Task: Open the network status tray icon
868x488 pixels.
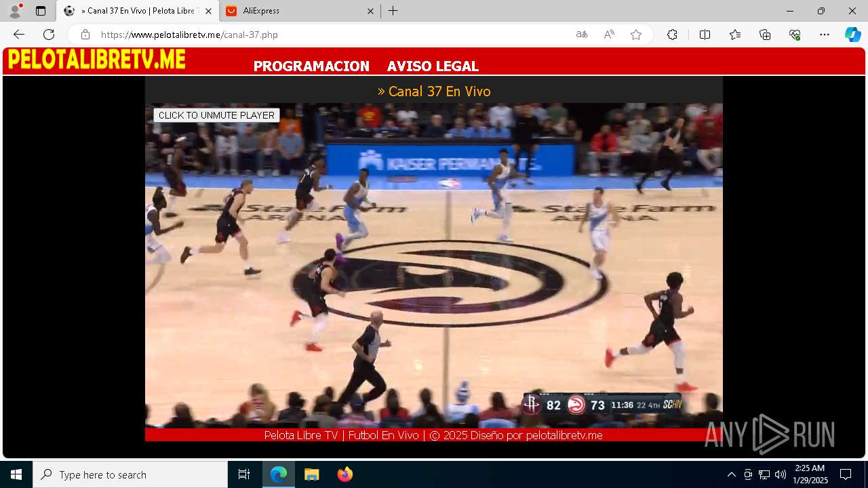Action: click(x=764, y=474)
